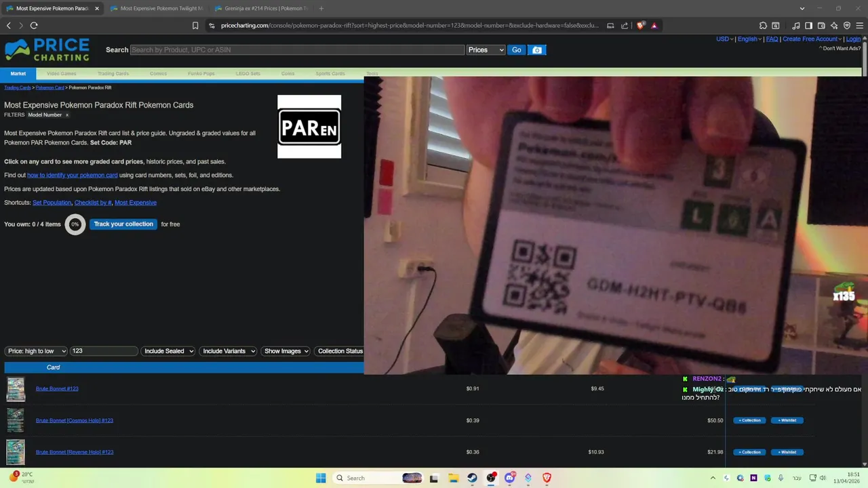Click the Go search button
Image resolution: width=868 pixels, height=488 pixels.
tap(517, 50)
